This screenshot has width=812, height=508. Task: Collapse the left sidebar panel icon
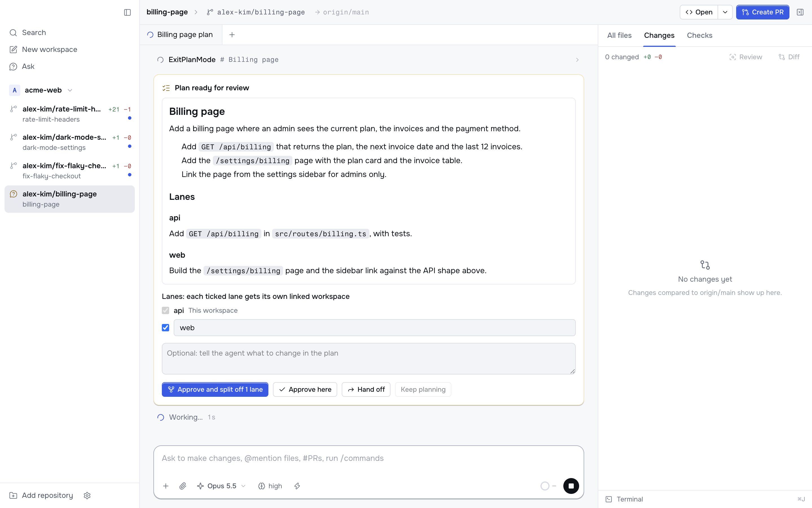[x=127, y=12]
